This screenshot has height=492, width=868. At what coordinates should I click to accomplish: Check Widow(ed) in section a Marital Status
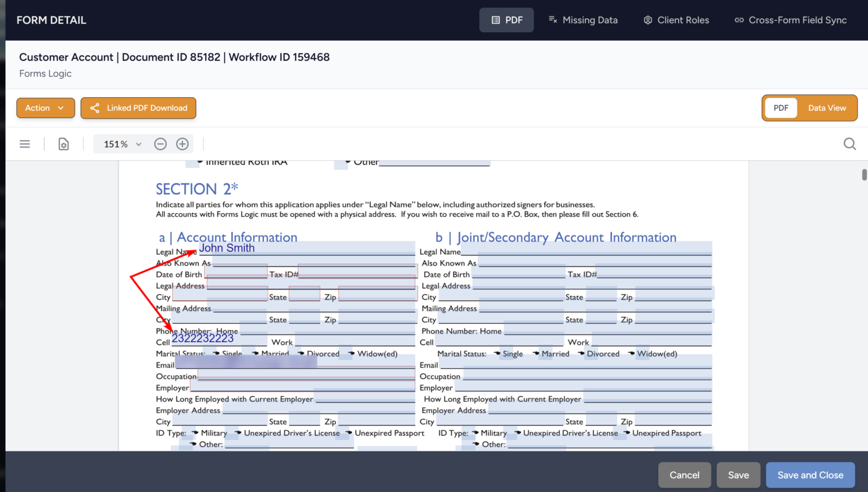351,354
